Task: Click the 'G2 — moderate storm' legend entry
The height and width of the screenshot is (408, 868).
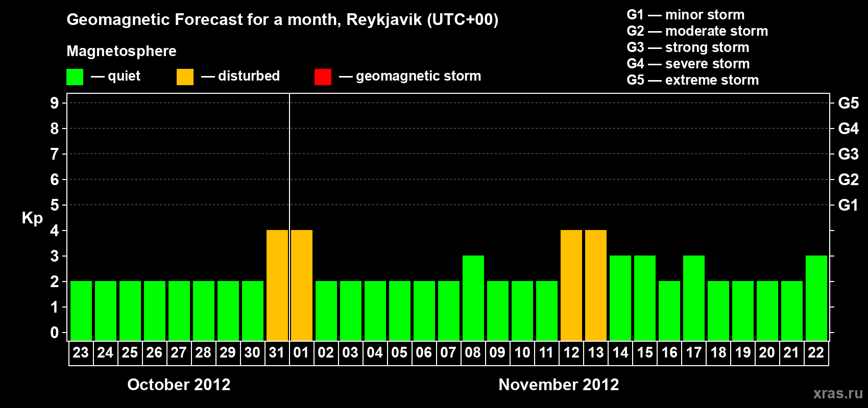Action: coord(697,31)
